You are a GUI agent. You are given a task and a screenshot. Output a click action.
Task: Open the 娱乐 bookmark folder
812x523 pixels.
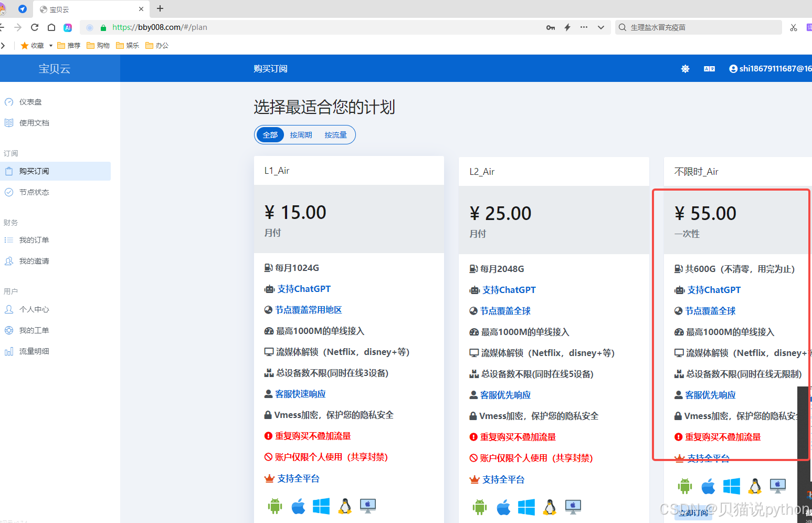coord(128,46)
